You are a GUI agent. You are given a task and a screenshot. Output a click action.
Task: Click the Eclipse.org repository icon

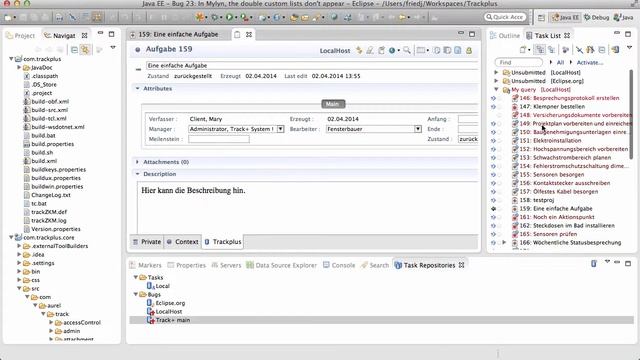coord(150,303)
